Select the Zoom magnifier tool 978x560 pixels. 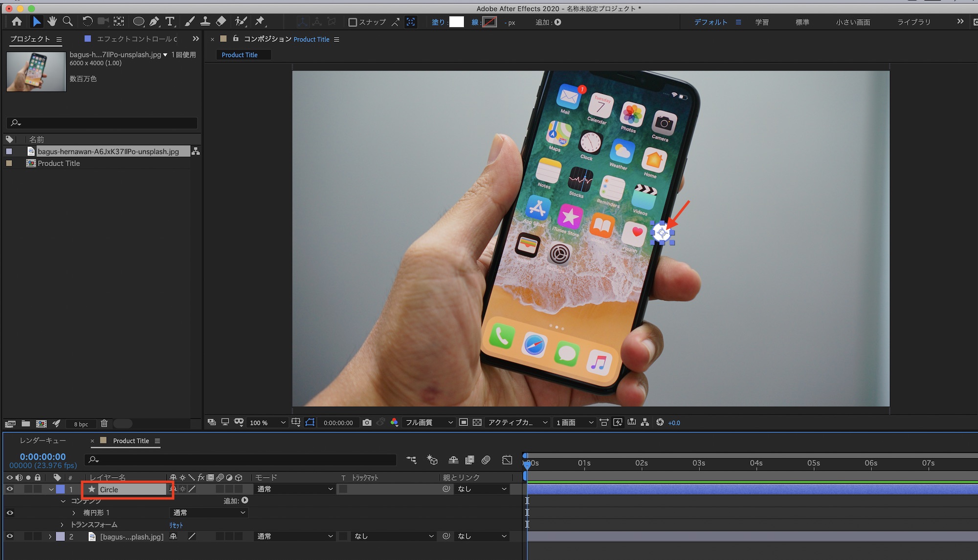(67, 22)
